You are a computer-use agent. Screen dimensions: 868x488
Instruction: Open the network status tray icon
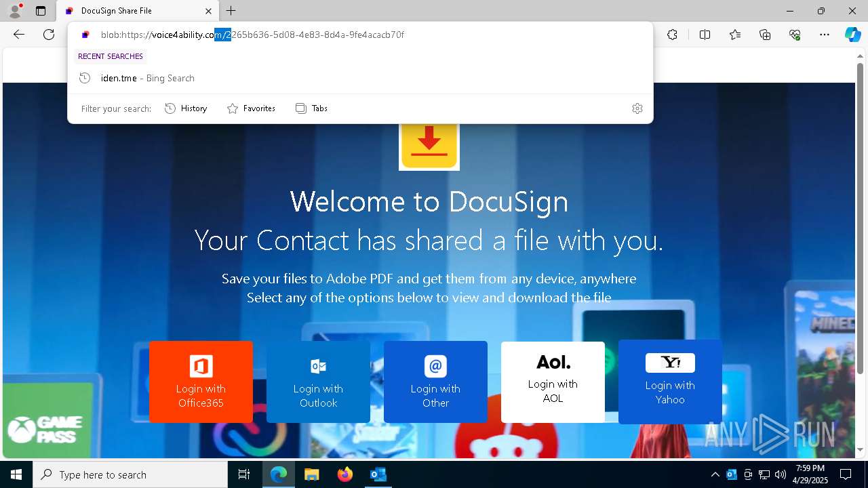click(x=764, y=474)
